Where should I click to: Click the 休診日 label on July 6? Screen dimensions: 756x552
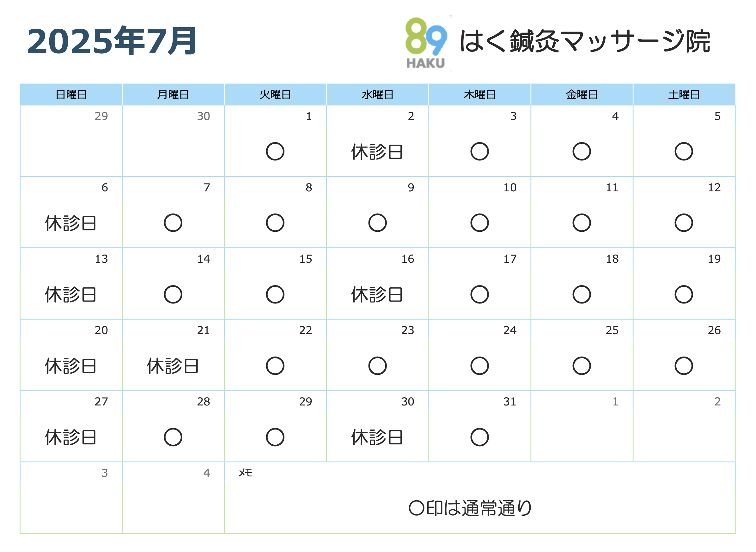pos(71,223)
